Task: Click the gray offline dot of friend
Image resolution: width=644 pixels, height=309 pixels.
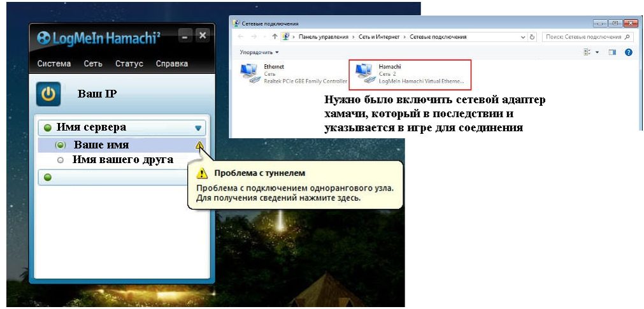Action: coord(61,161)
